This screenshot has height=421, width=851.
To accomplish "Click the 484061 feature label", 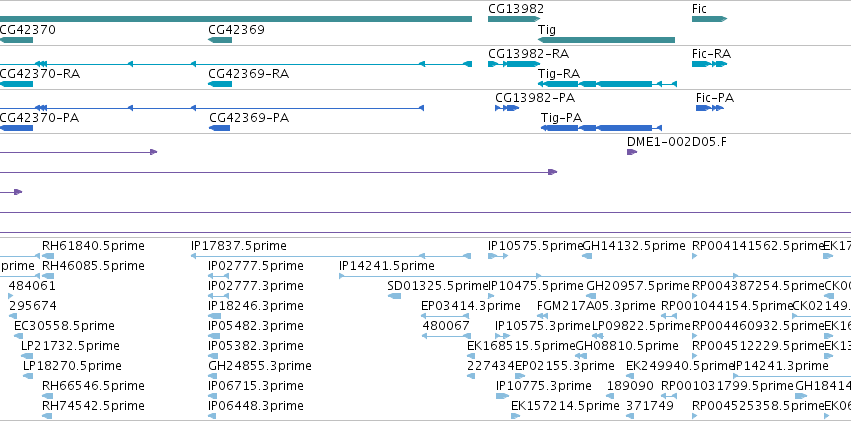I will pyautogui.click(x=32, y=285).
